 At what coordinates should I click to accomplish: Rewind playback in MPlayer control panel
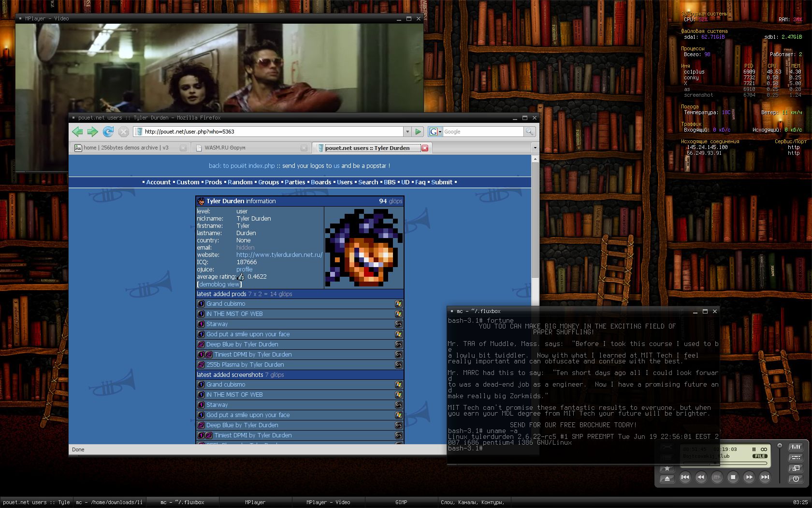click(701, 478)
